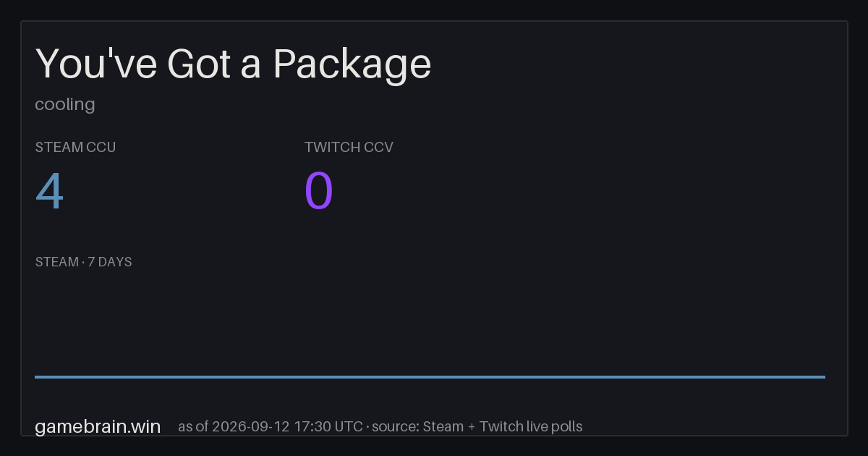This screenshot has width=868, height=456.
Task: Click the word "source:" in the footer
Action: [x=395, y=426]
